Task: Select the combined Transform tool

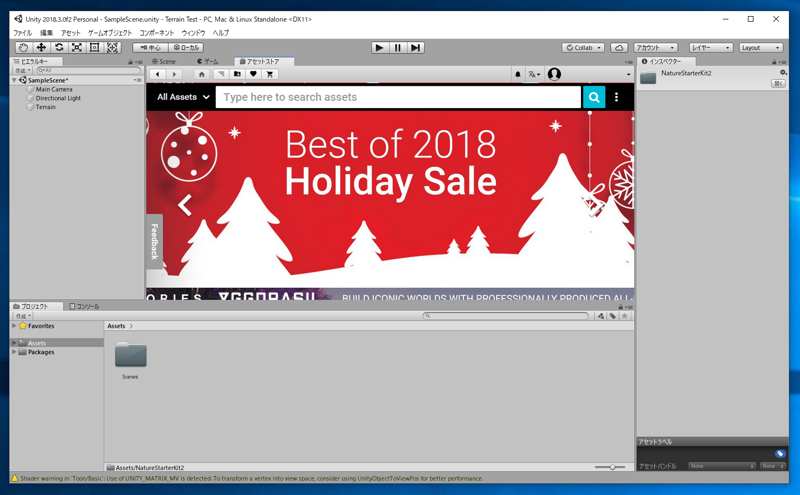Action: click(112, 47)
